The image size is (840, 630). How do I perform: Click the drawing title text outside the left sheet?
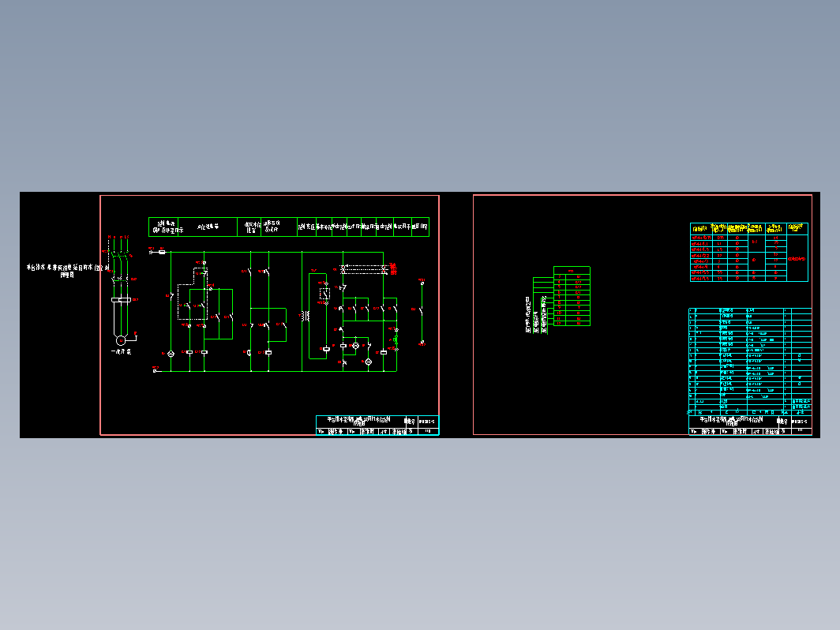coord(68,271)
